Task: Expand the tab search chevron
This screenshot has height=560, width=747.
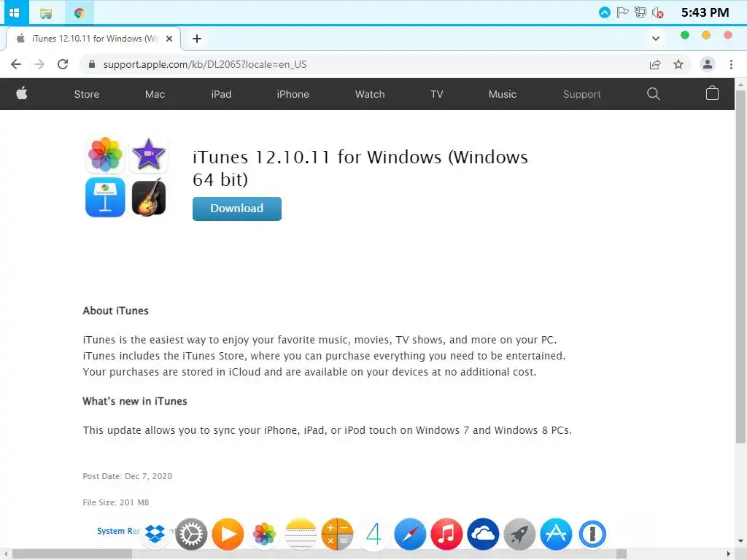Action: point(656,39)
